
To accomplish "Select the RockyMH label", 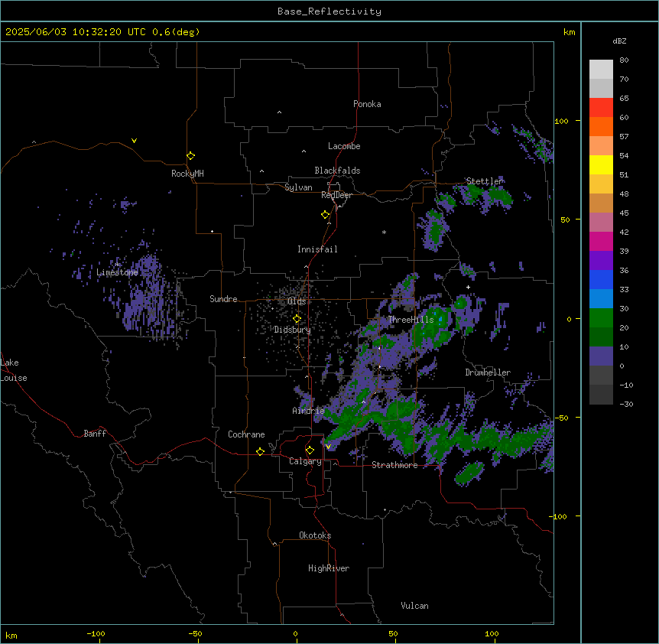I will click(x=187, y=173).
